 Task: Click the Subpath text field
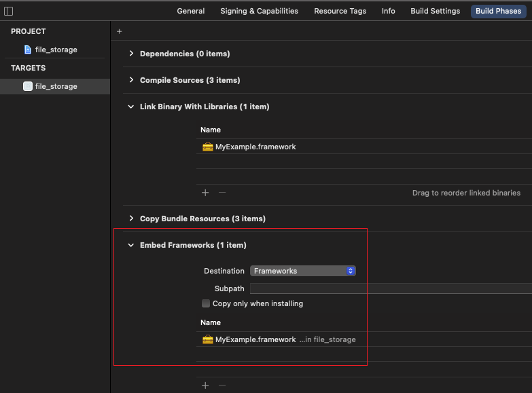[390, 288]
